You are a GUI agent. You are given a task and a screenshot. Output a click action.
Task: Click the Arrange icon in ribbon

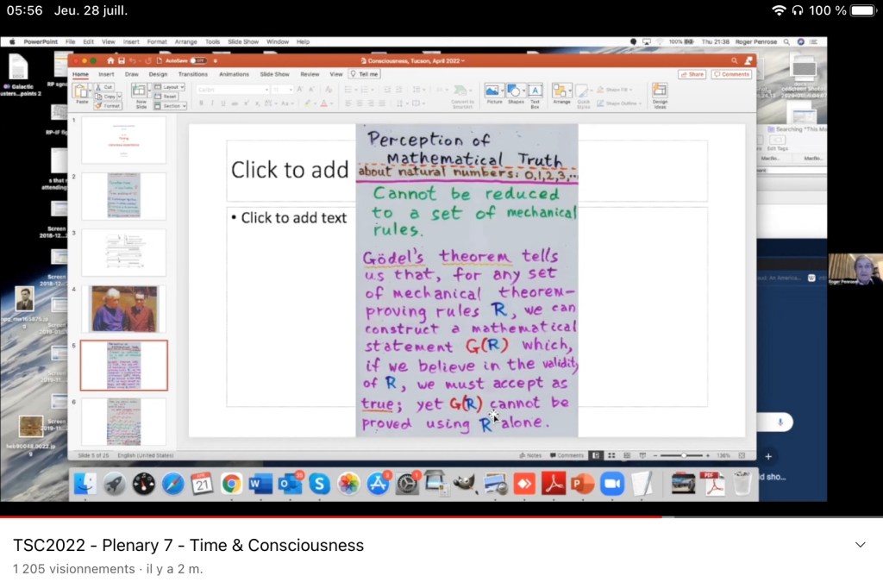tap(561, 91)
